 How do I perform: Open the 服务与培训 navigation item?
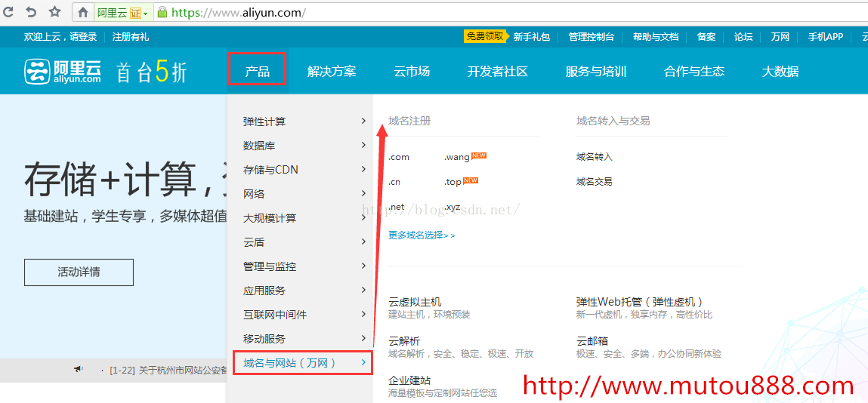pos(595,71)
